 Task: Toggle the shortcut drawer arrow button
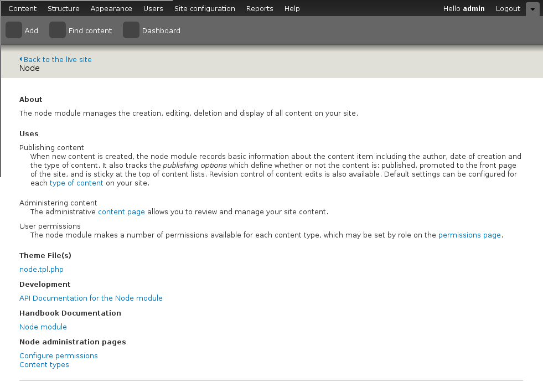(532, 9)
